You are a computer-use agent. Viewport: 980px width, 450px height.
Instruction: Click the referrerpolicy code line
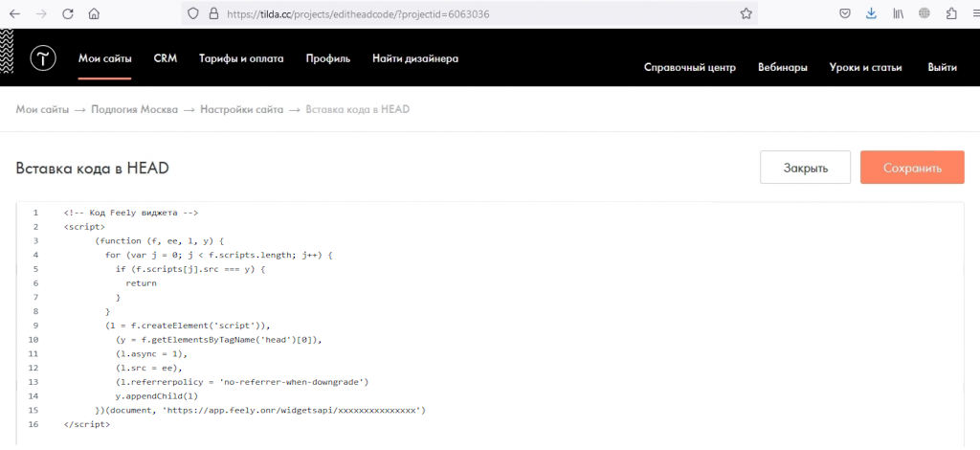242,382
